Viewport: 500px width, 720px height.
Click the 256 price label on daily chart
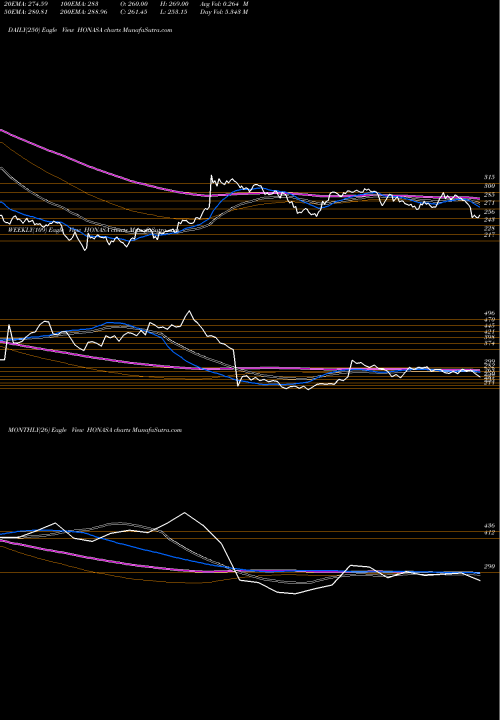tap(489, 212)
